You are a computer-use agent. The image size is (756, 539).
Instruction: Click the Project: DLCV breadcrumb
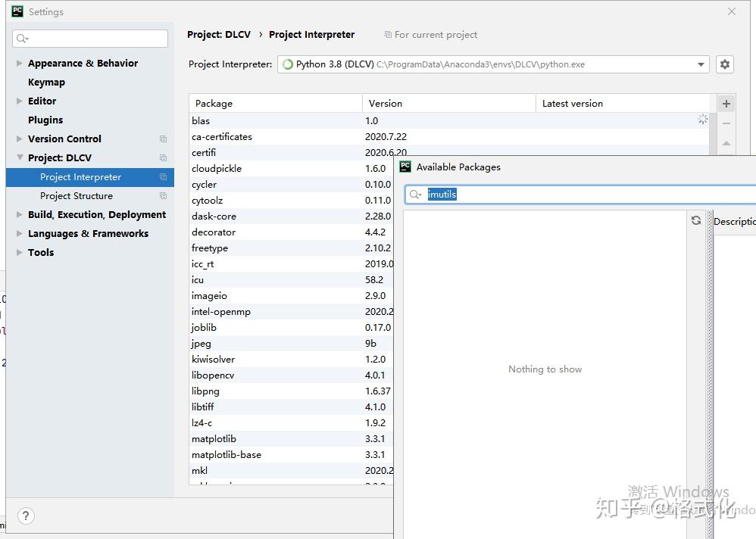pos(219,34)
